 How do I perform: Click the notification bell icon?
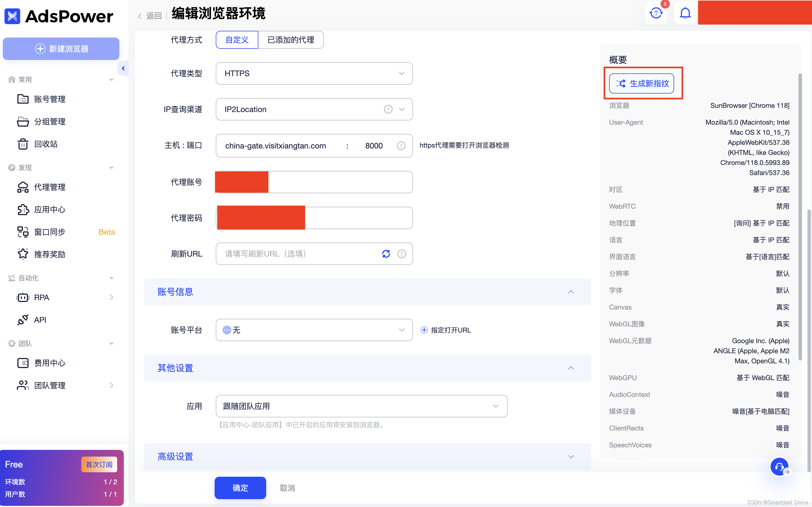point(685,13)
